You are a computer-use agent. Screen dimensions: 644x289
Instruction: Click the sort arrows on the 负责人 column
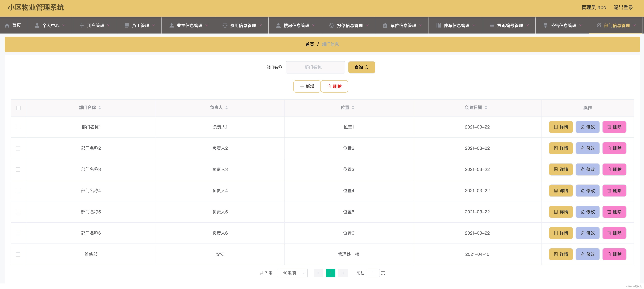(227, 108)
